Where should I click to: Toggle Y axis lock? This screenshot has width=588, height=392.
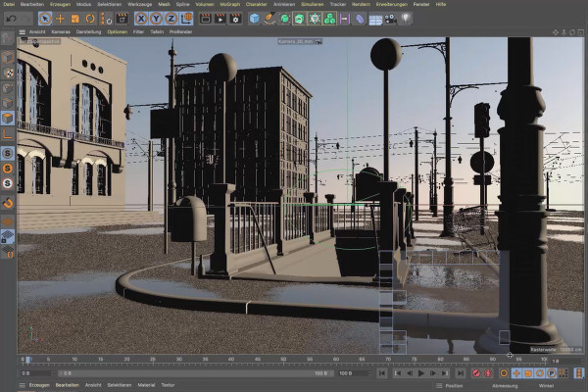(x=156, y=19)
